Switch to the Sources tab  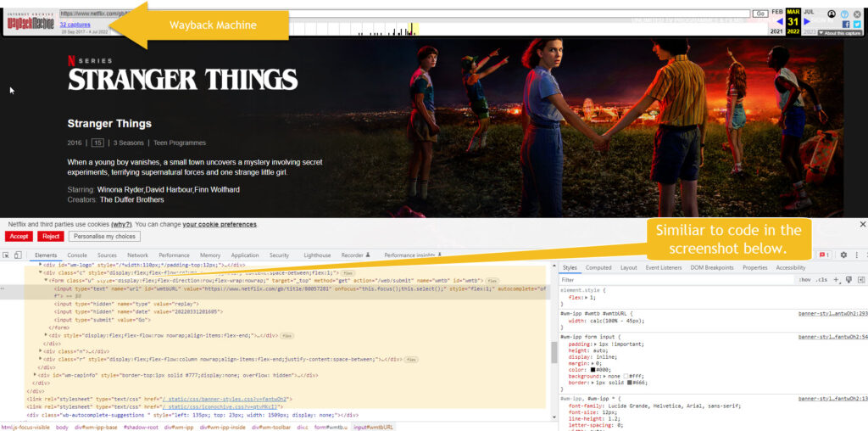click(x=107, y=255)
